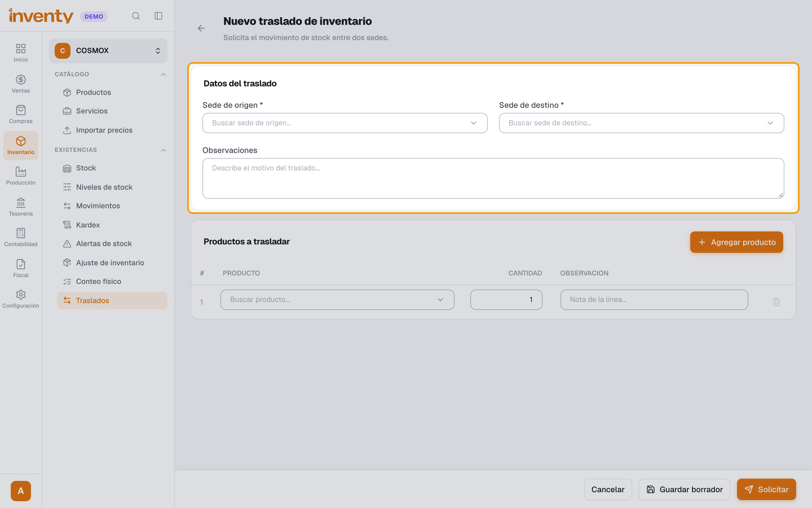
Task: Open the Producción module
Action: 21,176
